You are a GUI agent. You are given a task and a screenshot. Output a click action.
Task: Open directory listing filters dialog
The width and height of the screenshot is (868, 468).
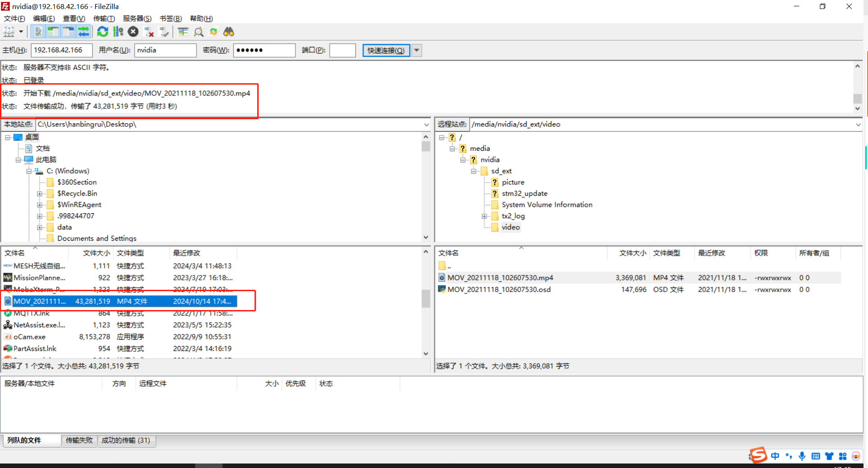[183, 32]
